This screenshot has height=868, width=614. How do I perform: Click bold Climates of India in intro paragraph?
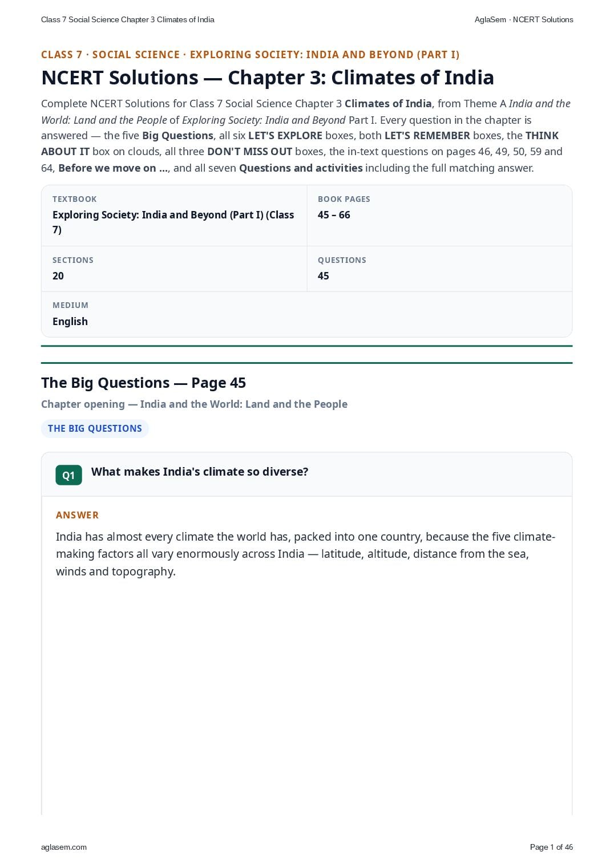coord(388,104)
